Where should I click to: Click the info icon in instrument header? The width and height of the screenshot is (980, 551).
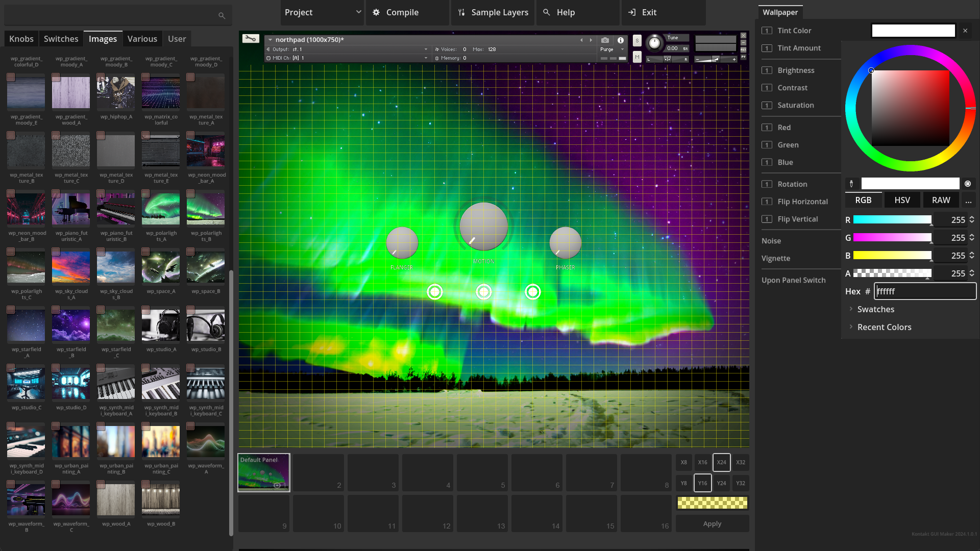(x=621, y=40)
